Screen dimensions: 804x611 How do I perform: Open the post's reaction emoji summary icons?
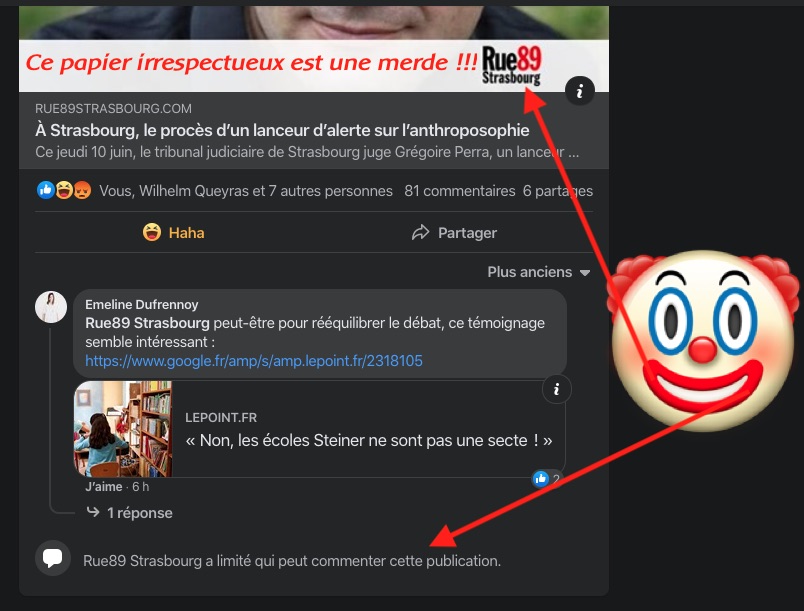pyautogui.click(x=65, y=190)
